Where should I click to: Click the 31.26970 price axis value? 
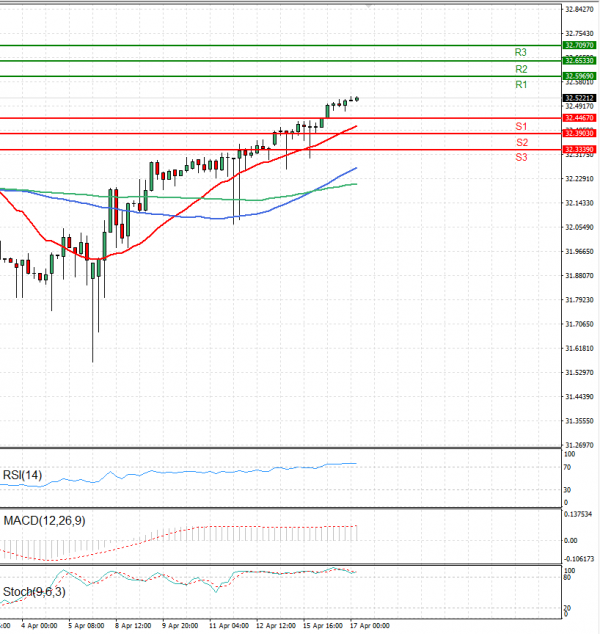click(579, 445)
